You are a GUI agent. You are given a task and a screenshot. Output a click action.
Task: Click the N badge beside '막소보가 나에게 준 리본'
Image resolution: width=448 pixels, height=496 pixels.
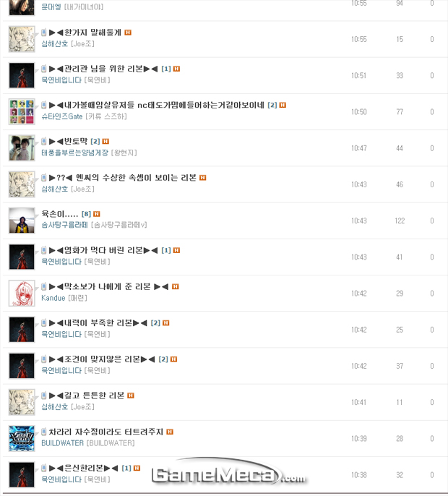(176, 286)
